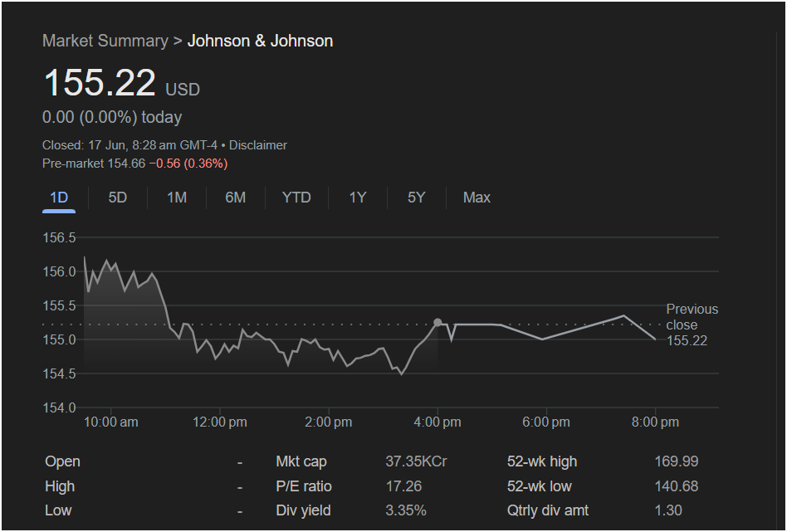Click the 1.30 quarterly dividend value

pyautogui.click(x=668, y=510)
